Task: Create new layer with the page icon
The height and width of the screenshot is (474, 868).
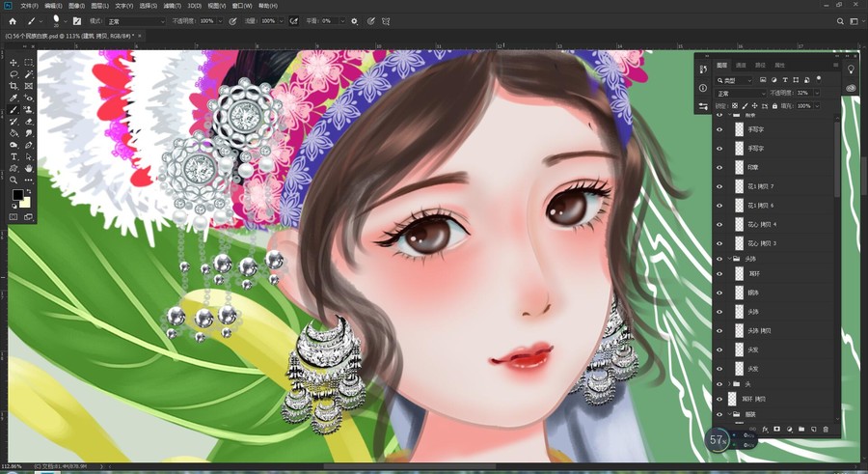Action: (814, 429)
